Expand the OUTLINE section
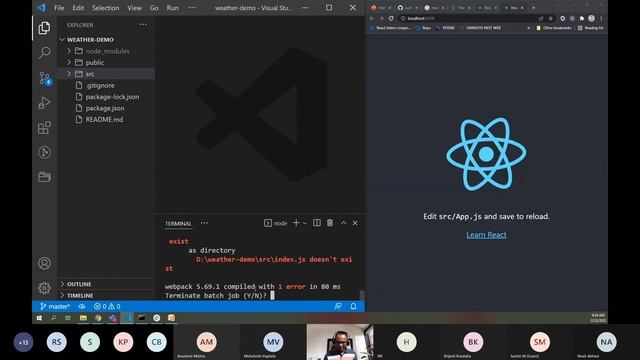Image resolution: width=640 pixels, height=360 pixels. pyautogui.click(x=62, y=284)
